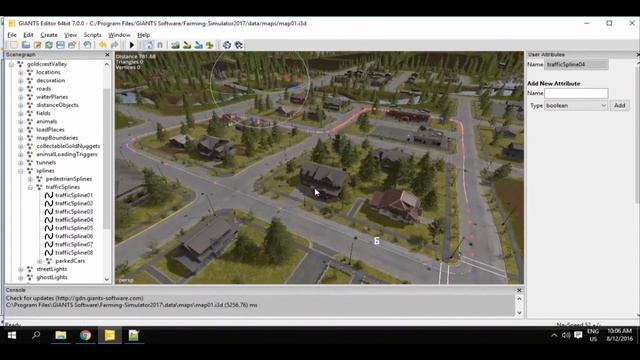Click the transform group icon beside animals
The height and width of the screenshot is (360, 640).
pos(30,121)
